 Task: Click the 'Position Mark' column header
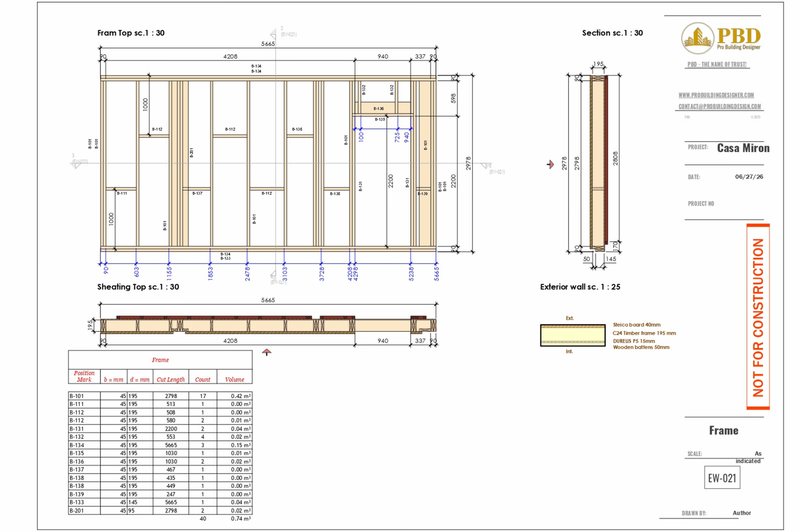[84, 376]
